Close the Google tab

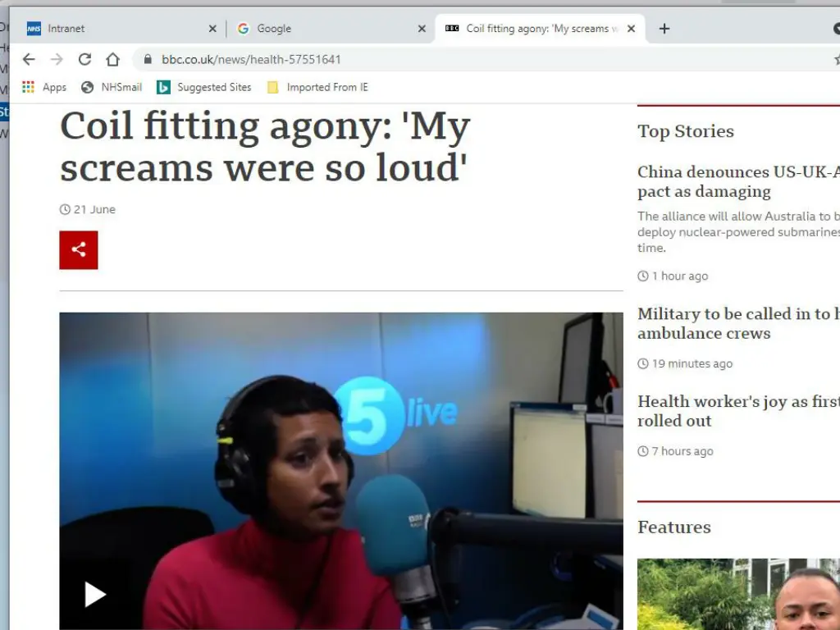tap(422, 29)
